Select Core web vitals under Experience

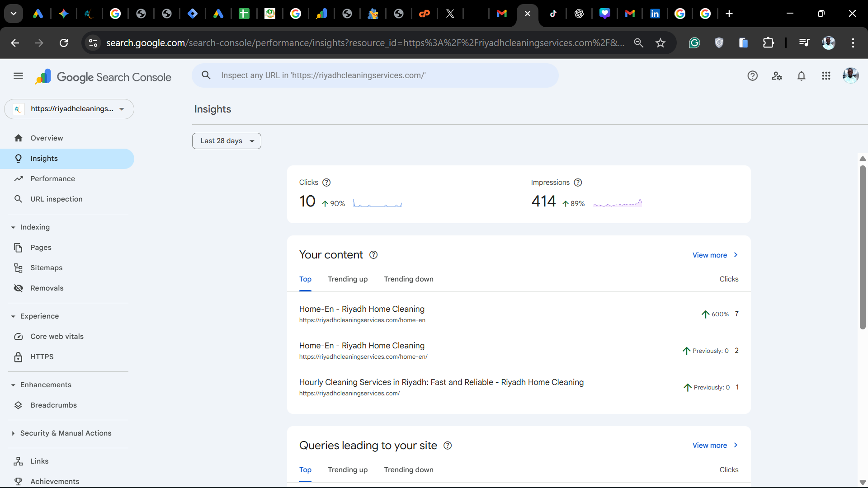coord(57,336)
